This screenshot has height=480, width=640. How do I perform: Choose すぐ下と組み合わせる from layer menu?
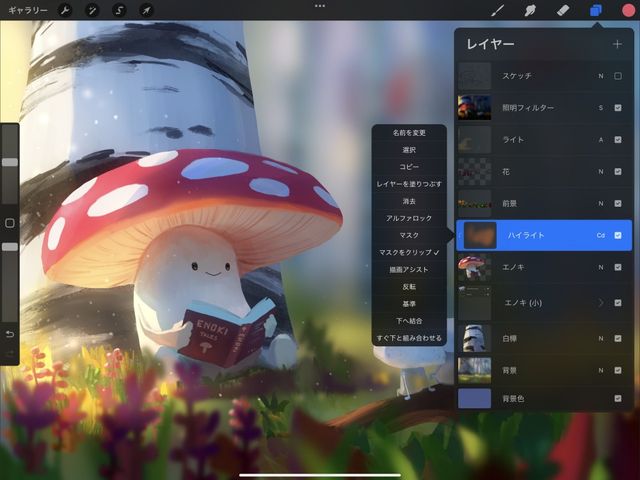pos(409,338)
